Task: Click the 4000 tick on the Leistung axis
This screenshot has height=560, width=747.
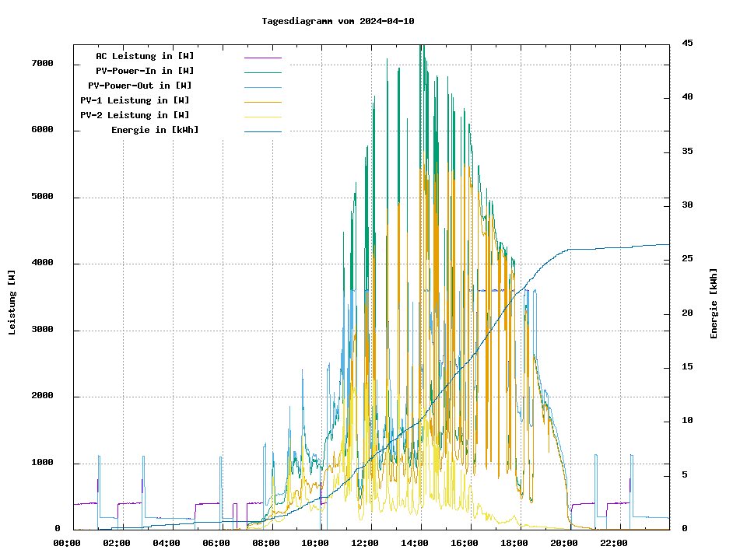Action: (42, 263)
